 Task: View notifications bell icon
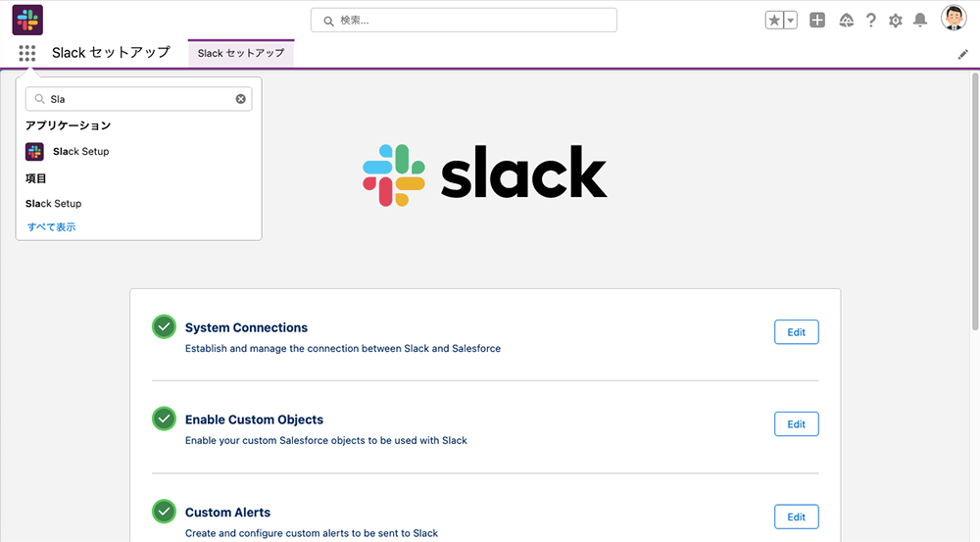(x=920, y=21)
